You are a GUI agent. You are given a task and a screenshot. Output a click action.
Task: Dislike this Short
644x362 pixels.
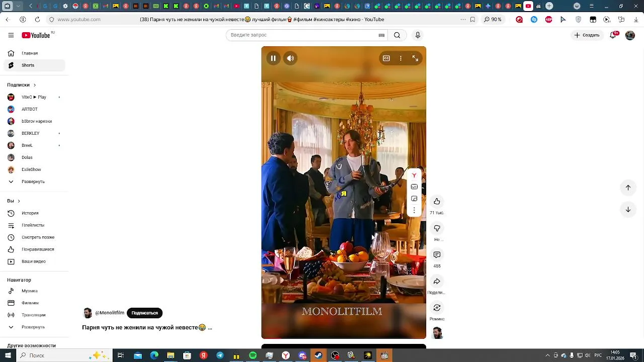(x=437, y=228)
